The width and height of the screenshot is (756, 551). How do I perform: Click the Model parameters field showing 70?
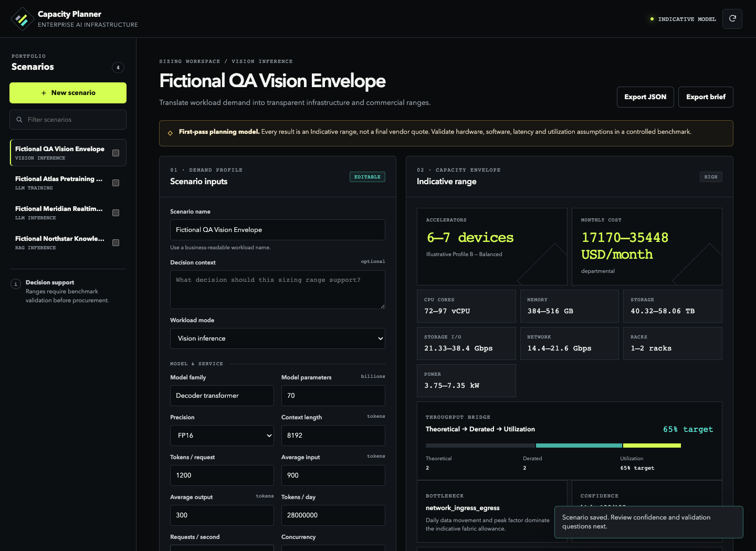[x=333, y=396]
